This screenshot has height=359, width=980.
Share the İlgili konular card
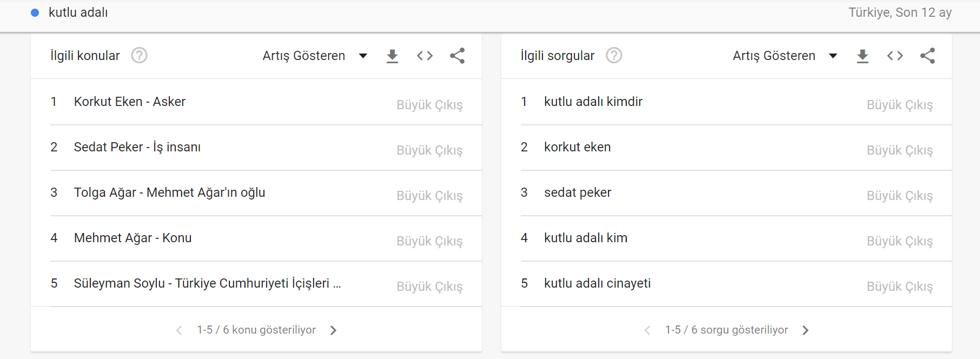coord(457,56)
